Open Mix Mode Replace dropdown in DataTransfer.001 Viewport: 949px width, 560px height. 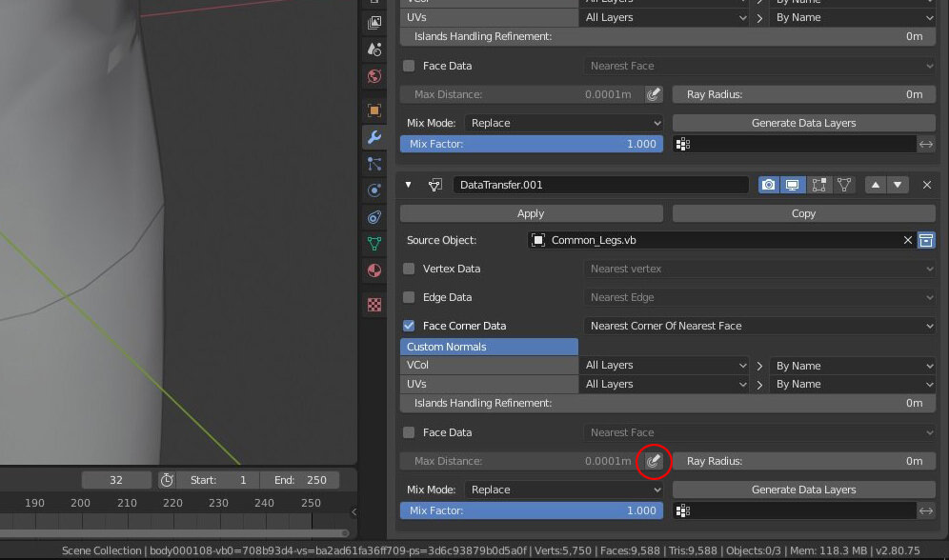[x=564, y=490]
